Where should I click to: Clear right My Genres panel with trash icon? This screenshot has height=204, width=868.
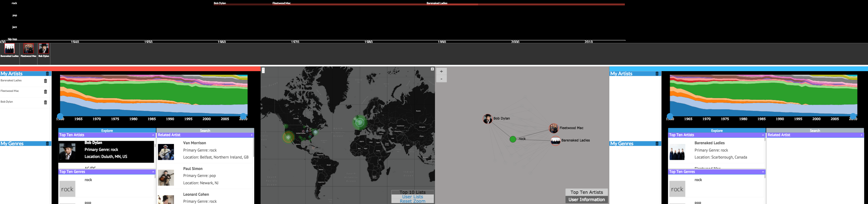coord(657,144)
